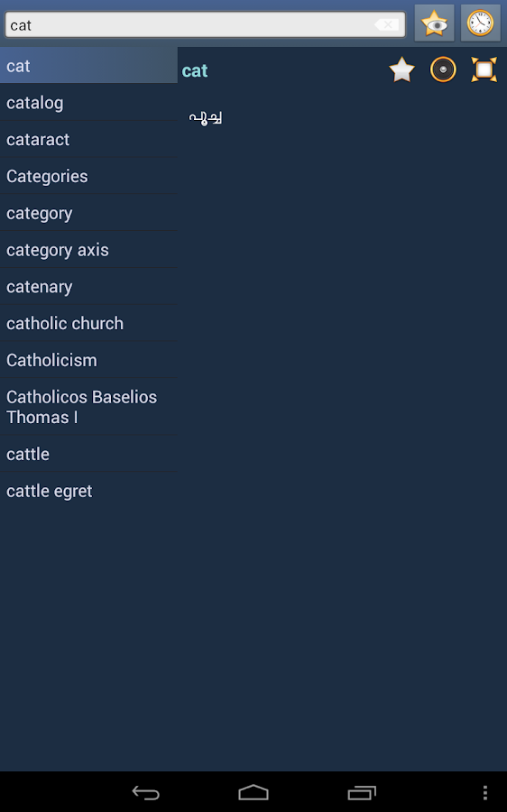The height and width of the screenshot is (812, 507).
Task: Select catalog from word list
Action: pyautogui.click(x=88, y=103)
